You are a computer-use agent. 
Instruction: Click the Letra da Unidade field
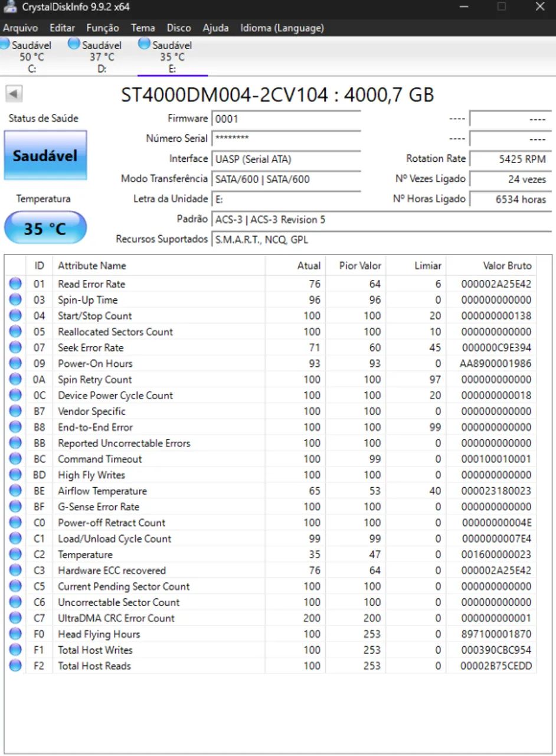pyautogui.click(x=286, y=199)
